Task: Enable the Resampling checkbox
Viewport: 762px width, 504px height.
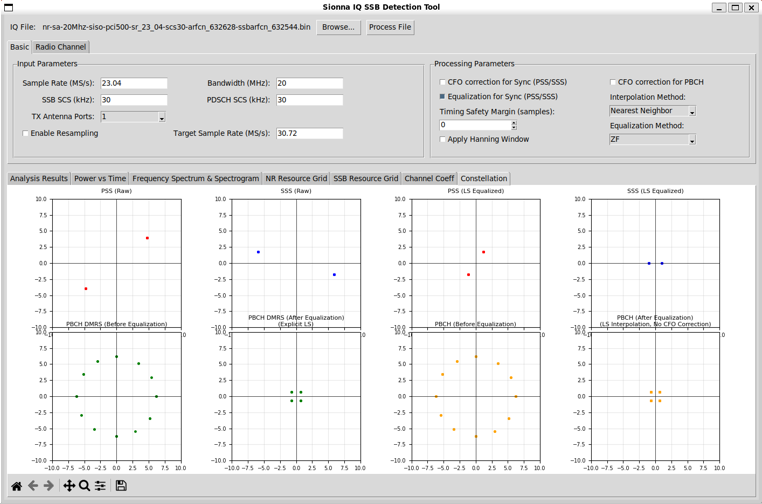Action: click(25, 133)
